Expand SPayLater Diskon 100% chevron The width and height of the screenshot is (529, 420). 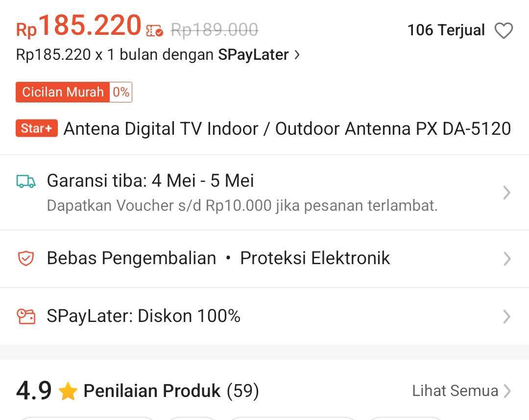(506, 317)
